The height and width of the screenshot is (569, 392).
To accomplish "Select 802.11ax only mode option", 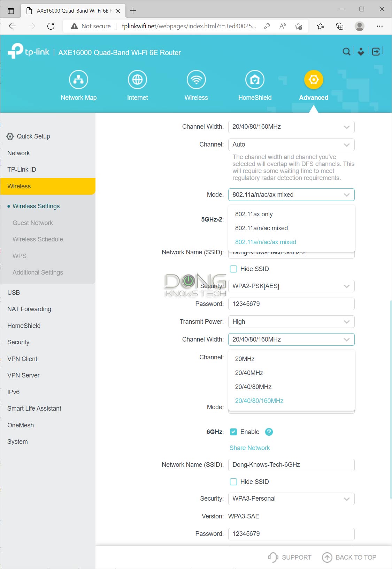I will (x=291, y=214).
